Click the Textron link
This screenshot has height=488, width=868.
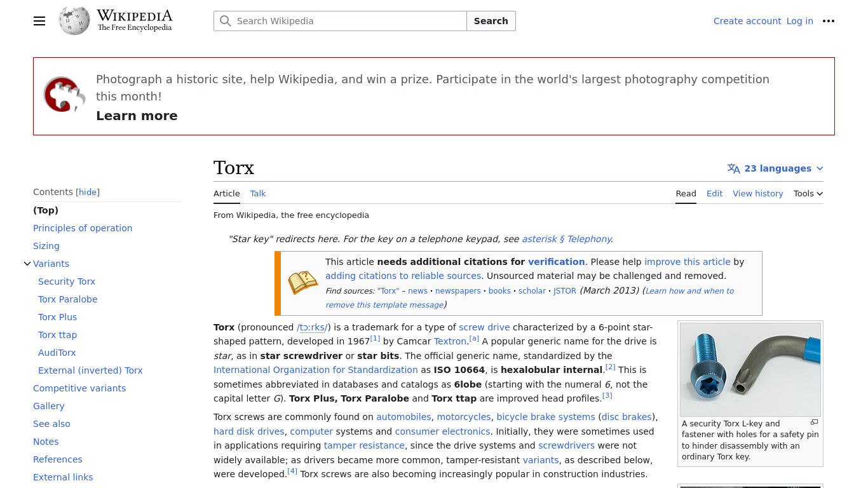pyautogui.click(x=451, y=341)
